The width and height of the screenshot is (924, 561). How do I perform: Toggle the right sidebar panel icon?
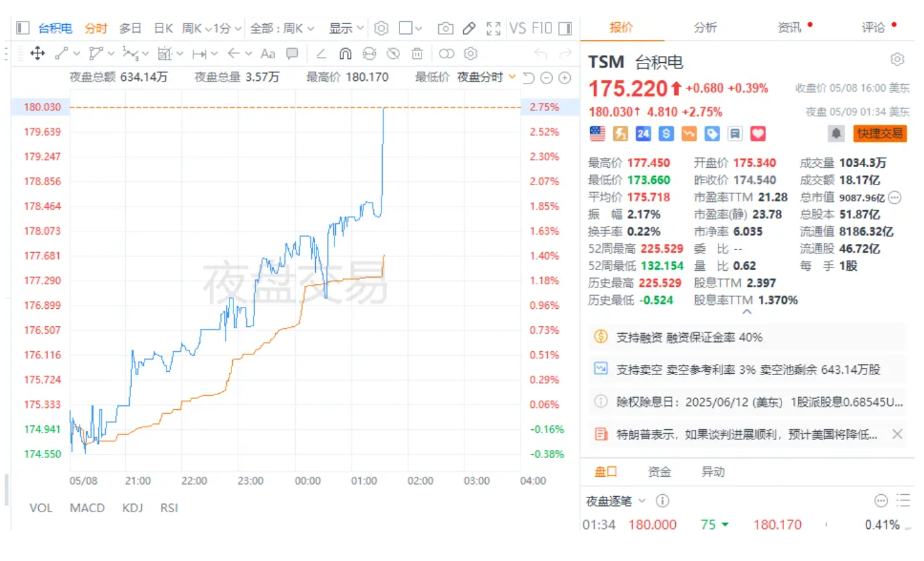pyautogui.click(x=565, y=28)
